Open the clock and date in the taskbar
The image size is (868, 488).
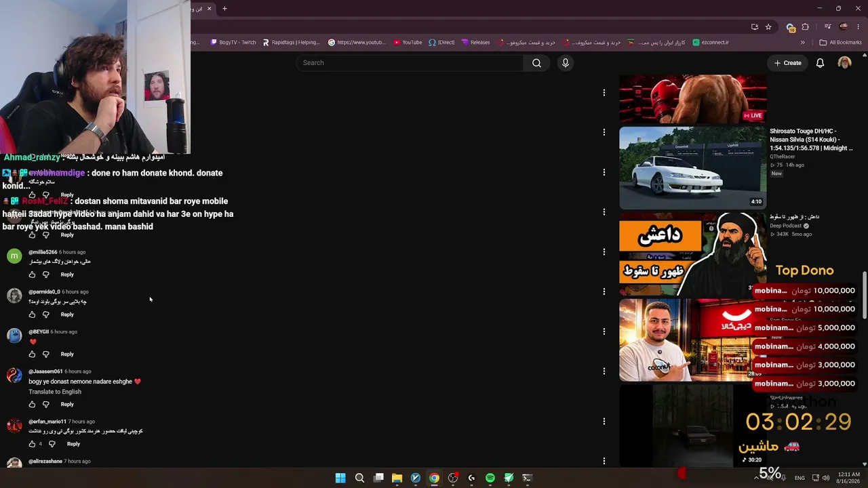pos(849,478)
